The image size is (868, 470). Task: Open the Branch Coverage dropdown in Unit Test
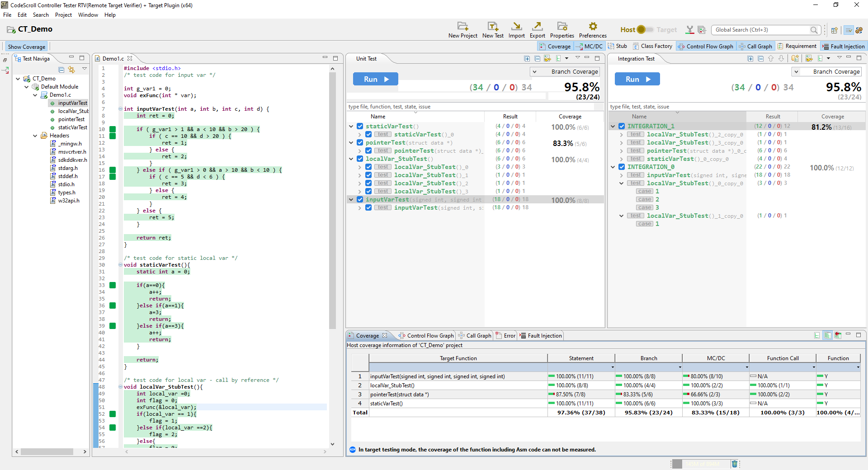point(535,71)
